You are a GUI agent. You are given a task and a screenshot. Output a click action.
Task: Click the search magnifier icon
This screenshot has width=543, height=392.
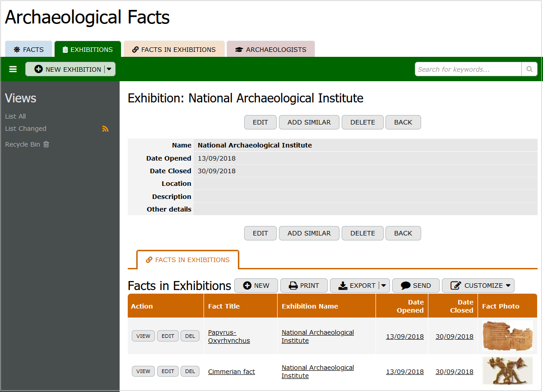(529, 69)
